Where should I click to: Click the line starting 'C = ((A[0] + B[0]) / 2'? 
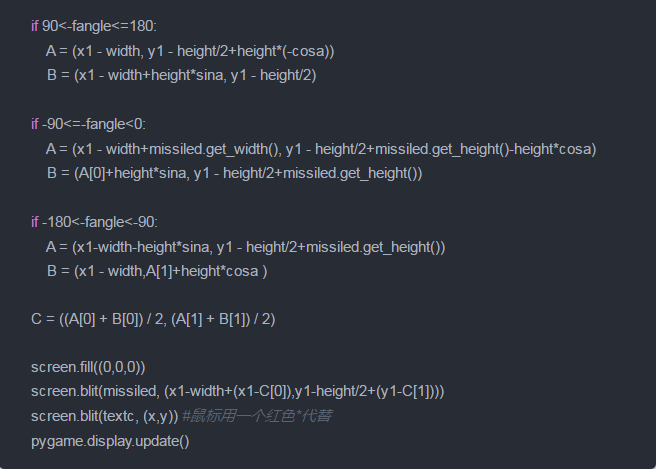pyautogui.click(x=153, y=320)
